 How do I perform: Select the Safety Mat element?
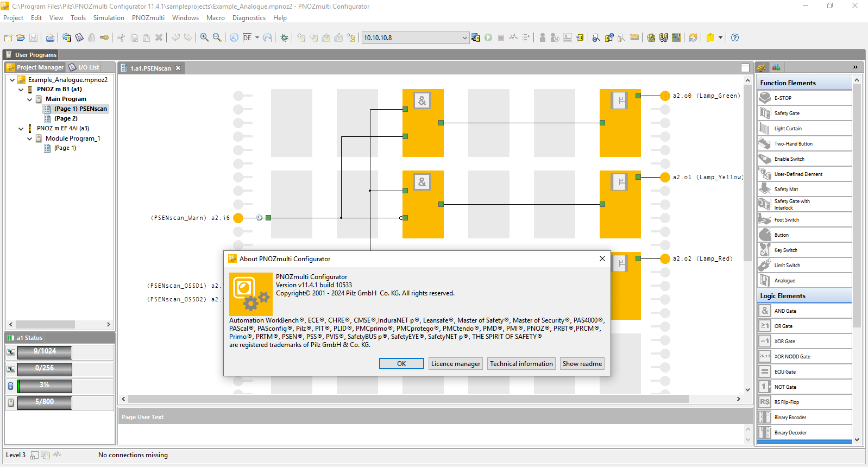coord(804,189)
